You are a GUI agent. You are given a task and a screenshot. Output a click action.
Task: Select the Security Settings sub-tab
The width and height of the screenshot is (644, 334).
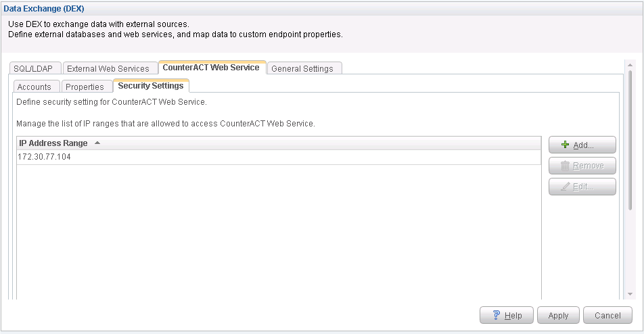pos(150,86)
